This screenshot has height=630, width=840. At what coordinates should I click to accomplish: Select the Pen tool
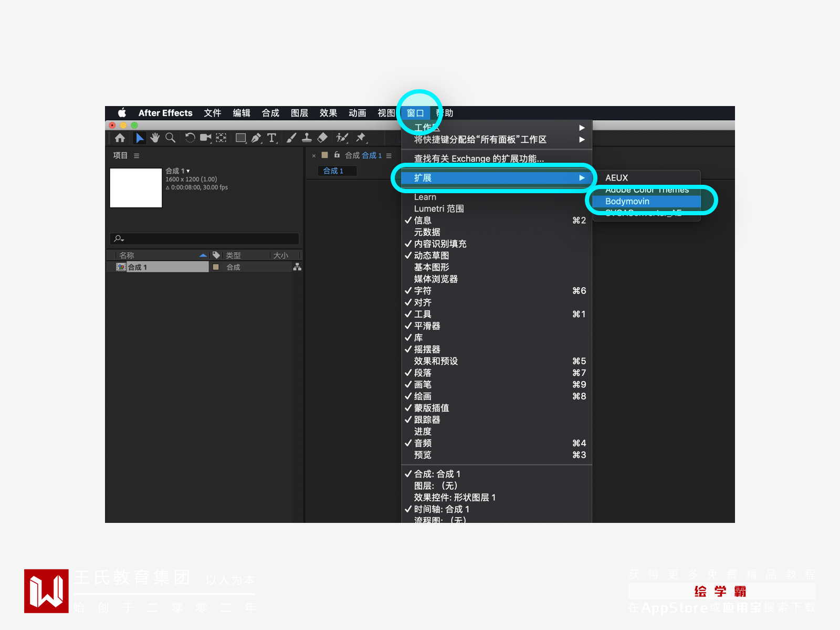256,138
